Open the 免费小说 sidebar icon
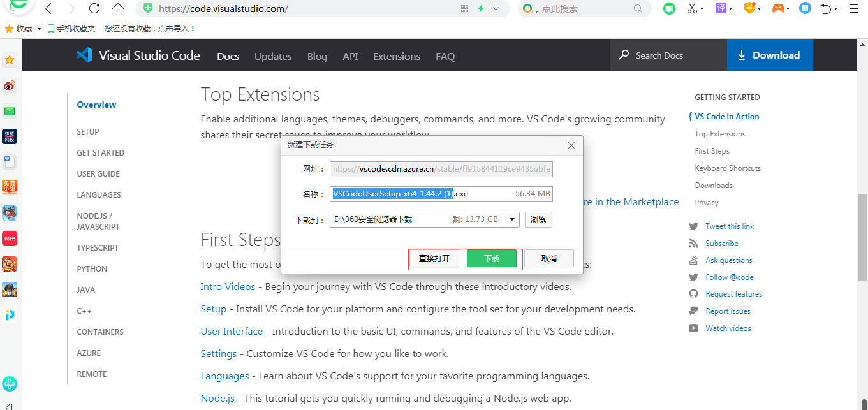The height and width of the screenshot is (410, 868). (x=10, y=187)
